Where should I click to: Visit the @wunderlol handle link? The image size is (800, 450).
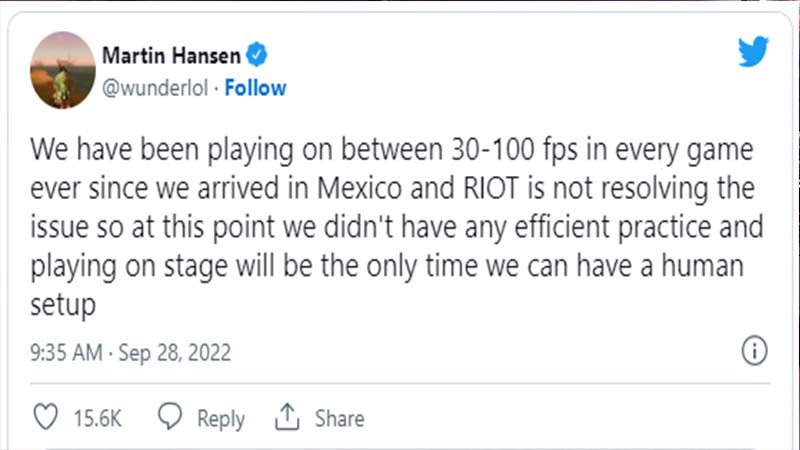coord(155,88)
